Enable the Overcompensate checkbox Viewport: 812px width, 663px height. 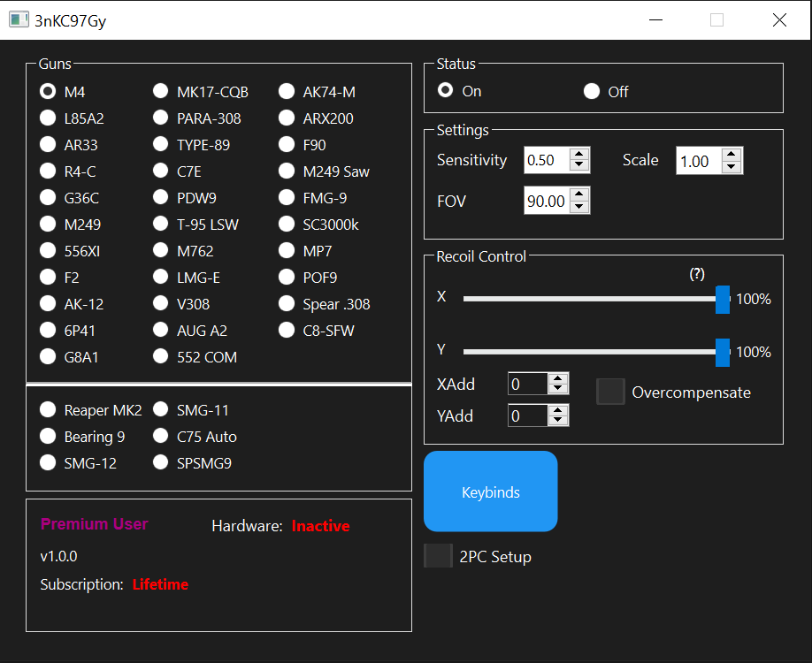(x=610, y=392)
